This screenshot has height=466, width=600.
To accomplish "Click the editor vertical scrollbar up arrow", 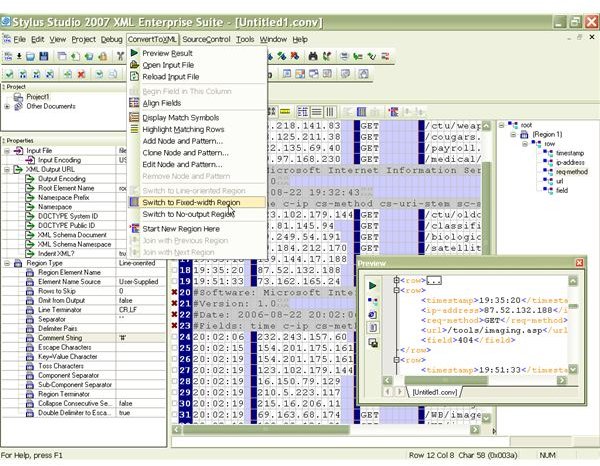I will pyautogui.click(x=486, y=125).
